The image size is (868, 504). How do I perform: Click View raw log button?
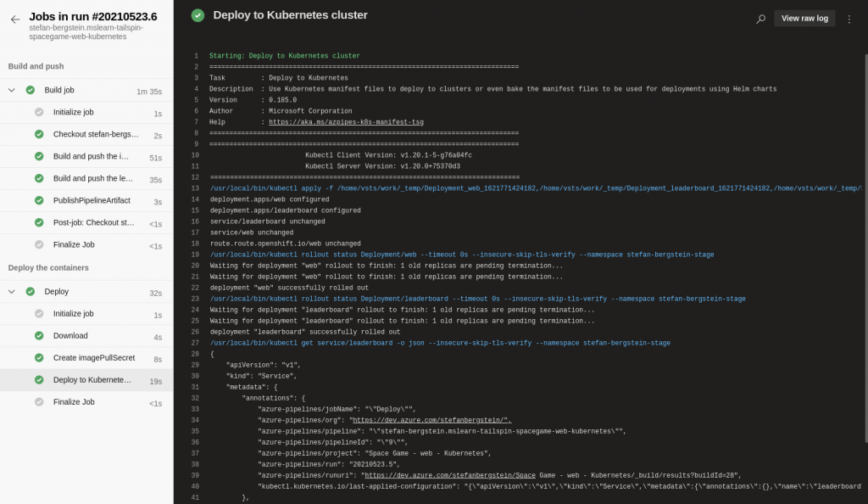[x=804, y=19]
